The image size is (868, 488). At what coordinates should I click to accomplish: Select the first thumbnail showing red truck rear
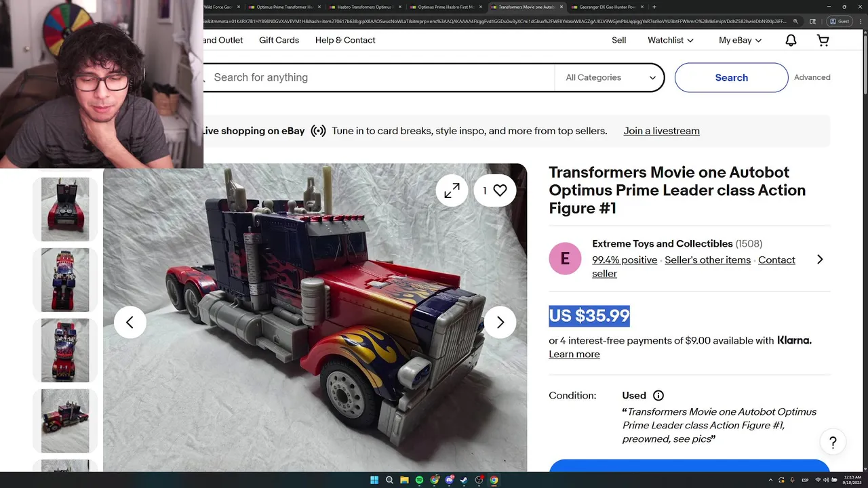pos(65,209)
